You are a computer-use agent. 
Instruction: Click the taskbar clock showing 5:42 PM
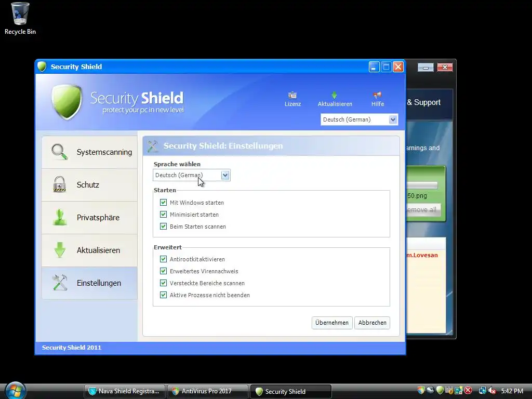pyautogui.click(x=512, y=391)
